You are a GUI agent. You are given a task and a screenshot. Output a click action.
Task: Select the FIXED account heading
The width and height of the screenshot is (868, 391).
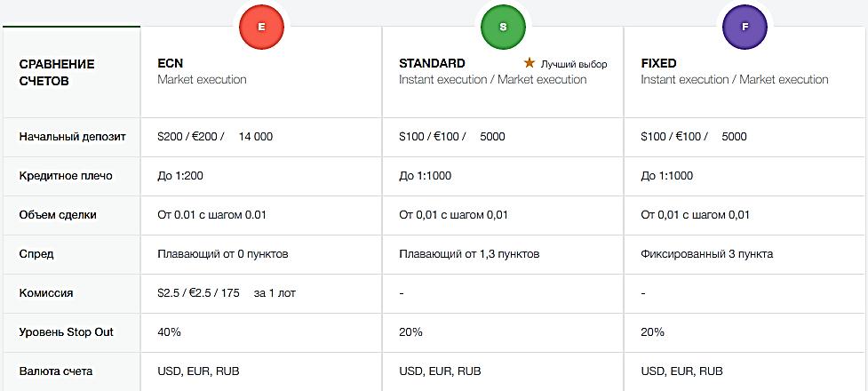[x=658, y=63]
